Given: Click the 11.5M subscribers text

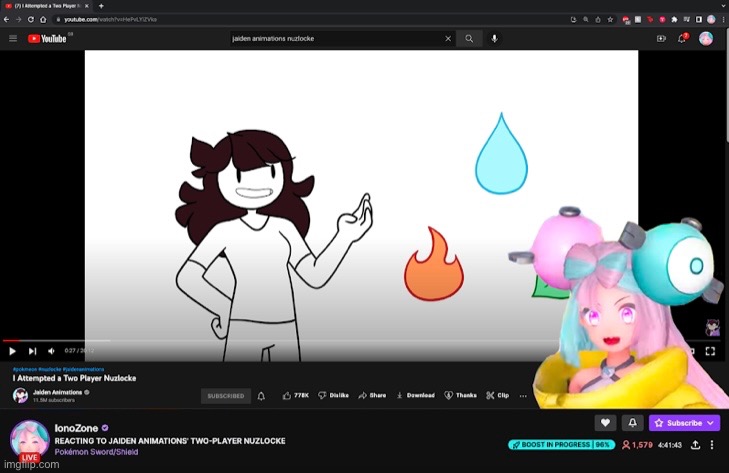Looking at the screenshot, I should point(54,400).
